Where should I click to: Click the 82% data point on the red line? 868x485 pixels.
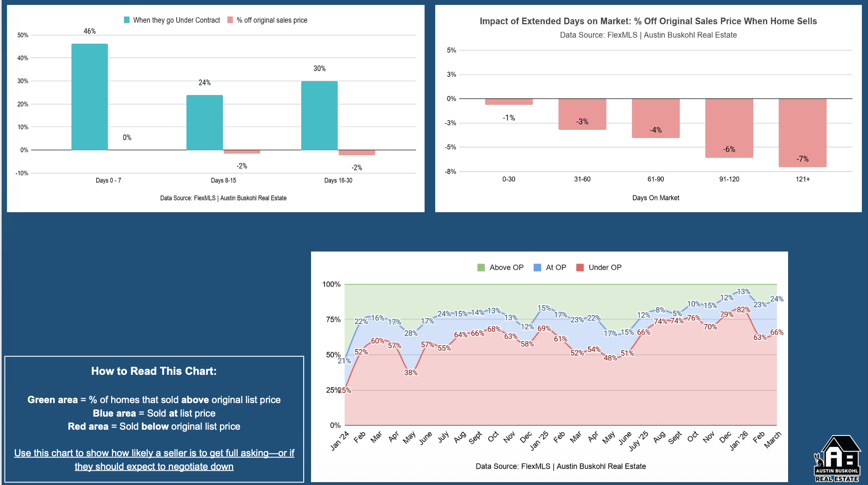(x=743, y=310)
